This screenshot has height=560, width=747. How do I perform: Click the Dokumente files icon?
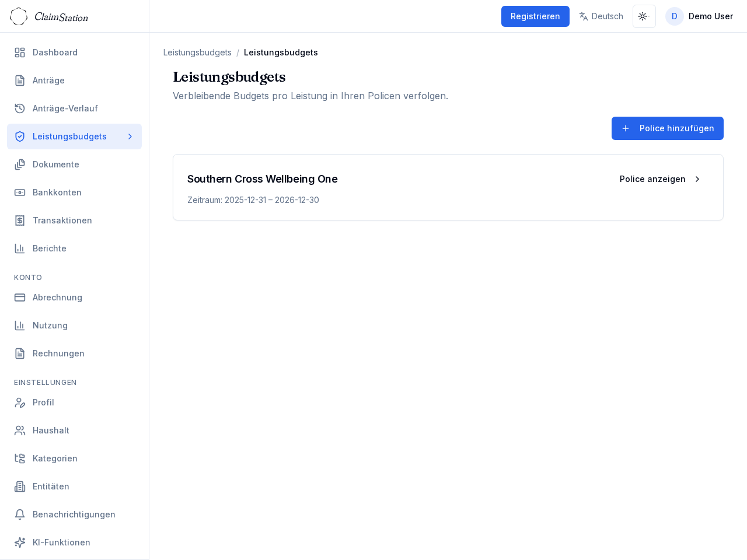(x=20, y=164)
